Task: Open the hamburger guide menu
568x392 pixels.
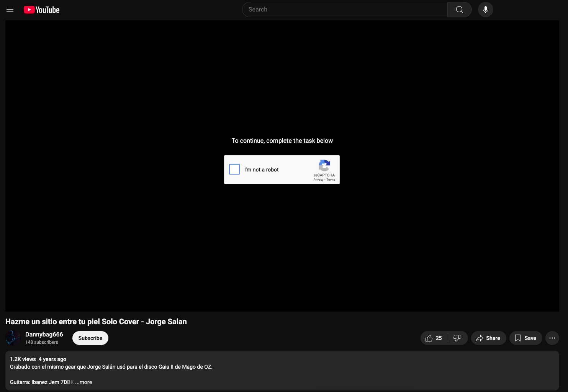Action: [x=10, y=10]
